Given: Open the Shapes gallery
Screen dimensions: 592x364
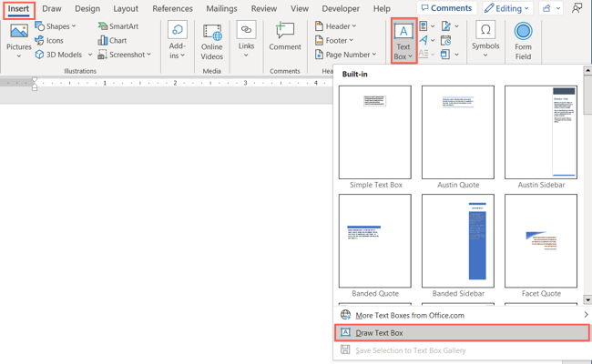Looking at the screenshot, I should (56, 26).
